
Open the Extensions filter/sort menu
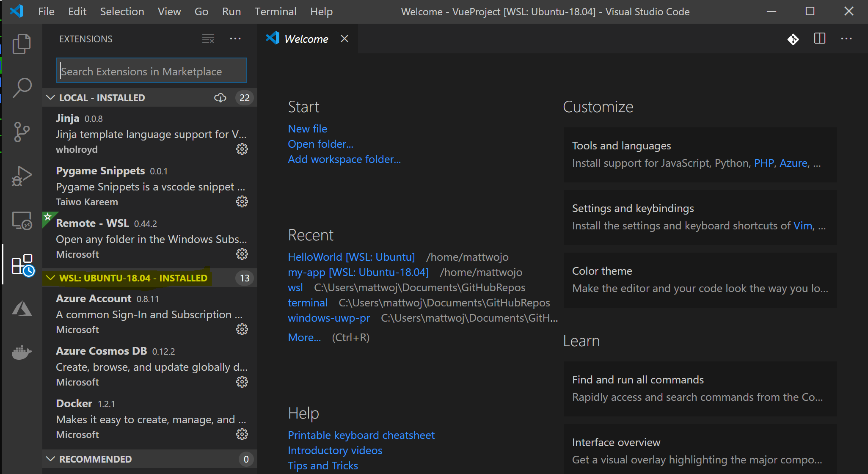(208, 38)
